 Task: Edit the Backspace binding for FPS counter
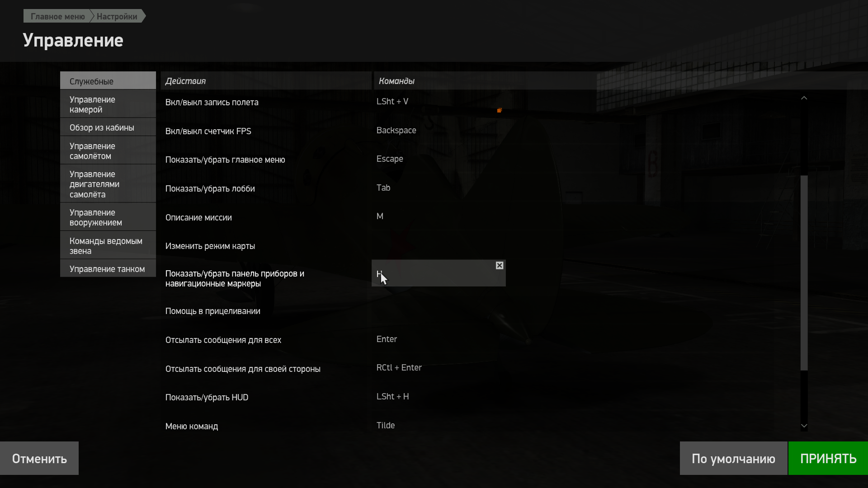click(439, 131)
